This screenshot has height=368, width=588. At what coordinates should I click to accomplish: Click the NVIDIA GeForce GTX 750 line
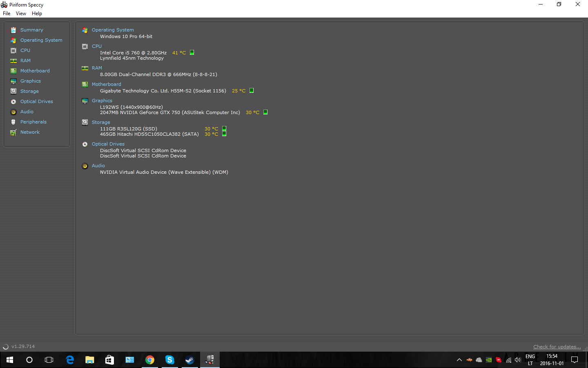(x=170, y=112)
